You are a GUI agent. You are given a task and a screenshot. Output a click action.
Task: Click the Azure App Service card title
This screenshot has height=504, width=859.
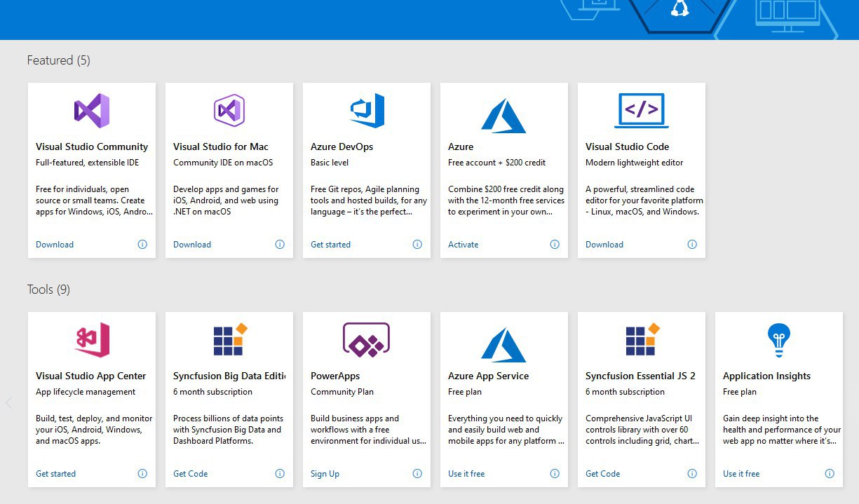tap(489, 376)
